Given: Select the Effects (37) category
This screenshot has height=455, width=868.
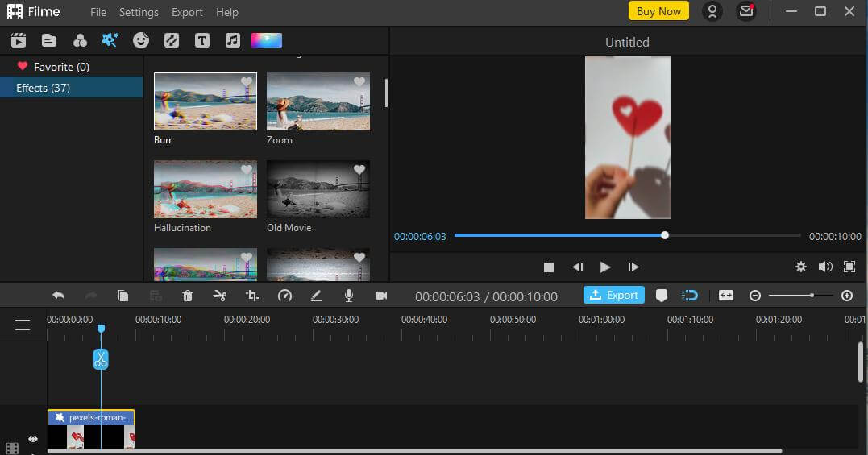Looking at the screenshot, I should (72, 88).
